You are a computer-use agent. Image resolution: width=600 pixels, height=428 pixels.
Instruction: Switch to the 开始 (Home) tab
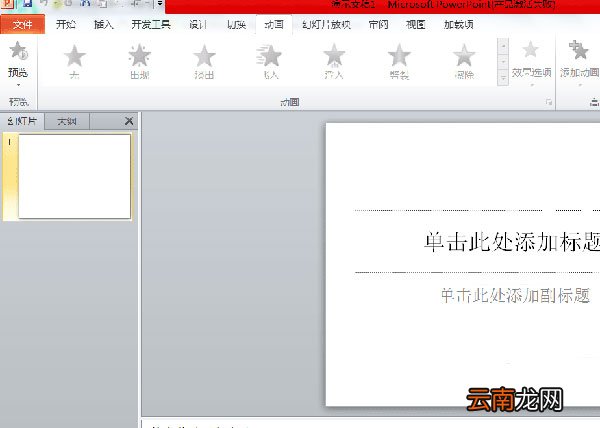pyautogui.click(x=66, y=24)
